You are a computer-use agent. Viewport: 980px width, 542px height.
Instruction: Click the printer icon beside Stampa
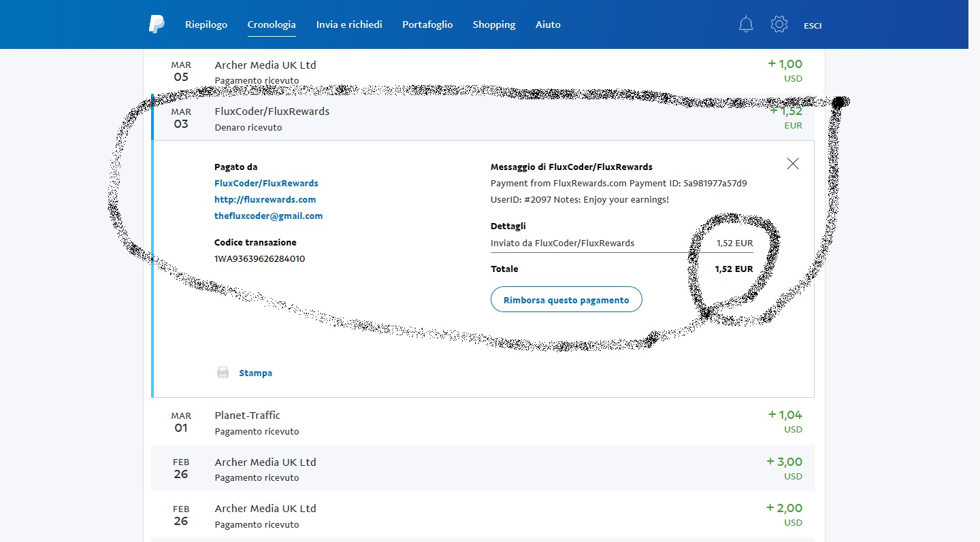223,373
